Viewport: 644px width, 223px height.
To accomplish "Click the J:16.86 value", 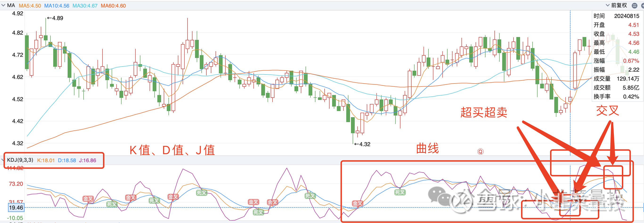I will pos(87,160).
